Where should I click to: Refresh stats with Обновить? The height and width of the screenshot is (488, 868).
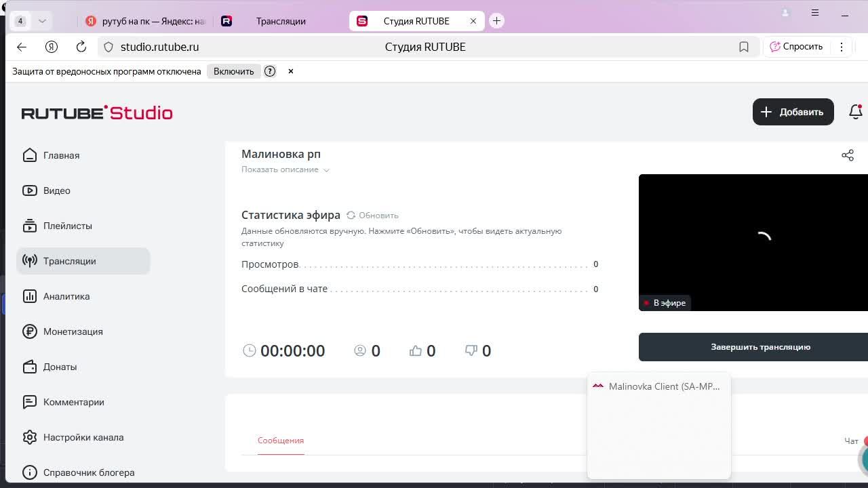point(372,216)
